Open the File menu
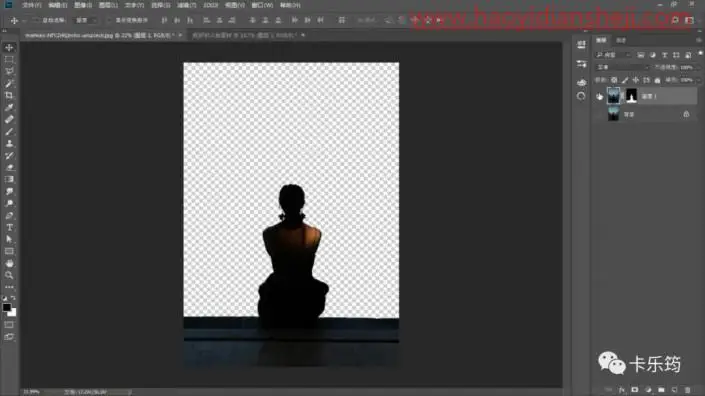The width and height of the screenshot is (705, 396). 31,5
